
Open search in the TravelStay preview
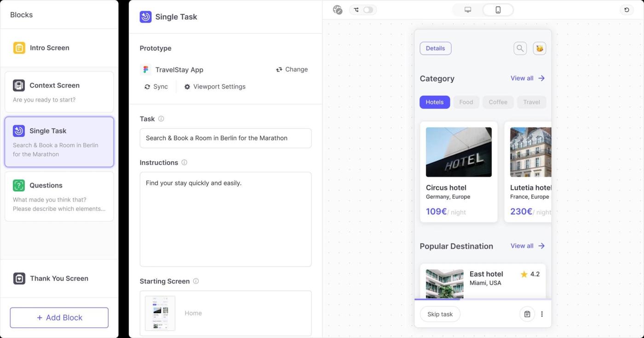click(x=520, y=48)
